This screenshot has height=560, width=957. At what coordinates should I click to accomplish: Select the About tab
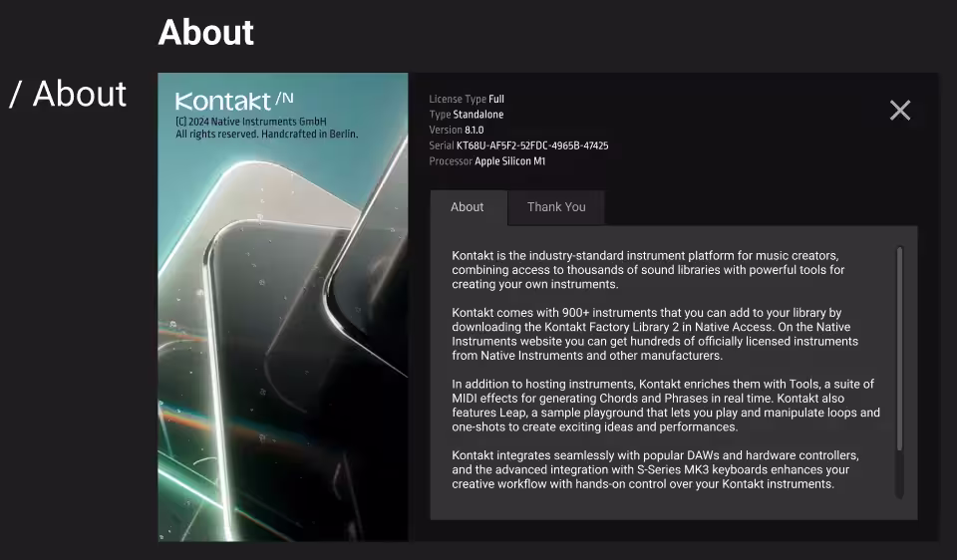click(468, 207)
